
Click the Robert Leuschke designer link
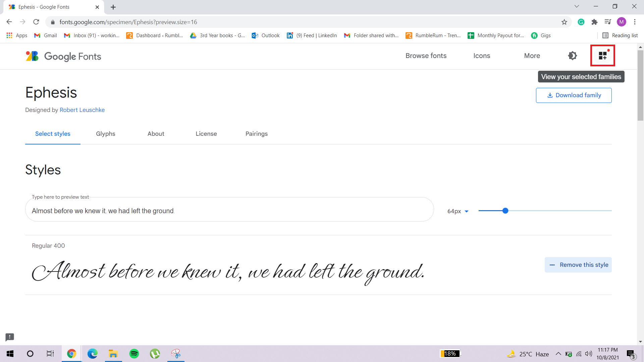[82, 110]
